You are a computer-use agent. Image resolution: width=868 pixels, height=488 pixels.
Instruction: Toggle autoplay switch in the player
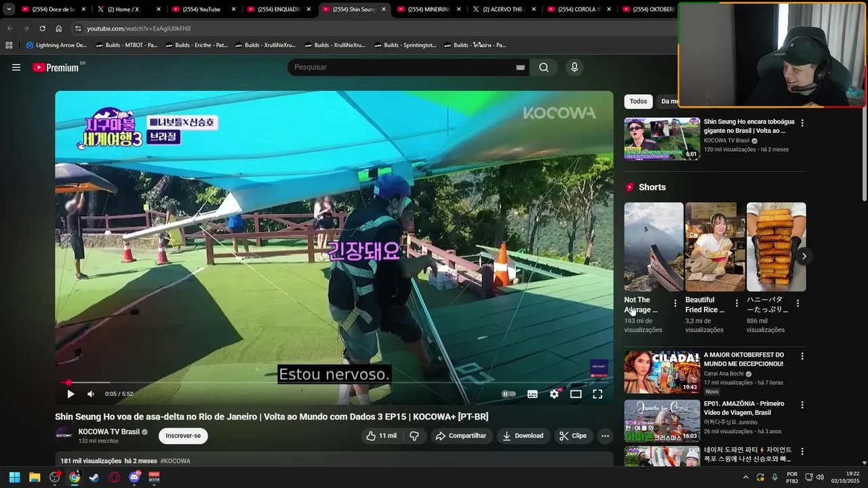coord(509,394)
